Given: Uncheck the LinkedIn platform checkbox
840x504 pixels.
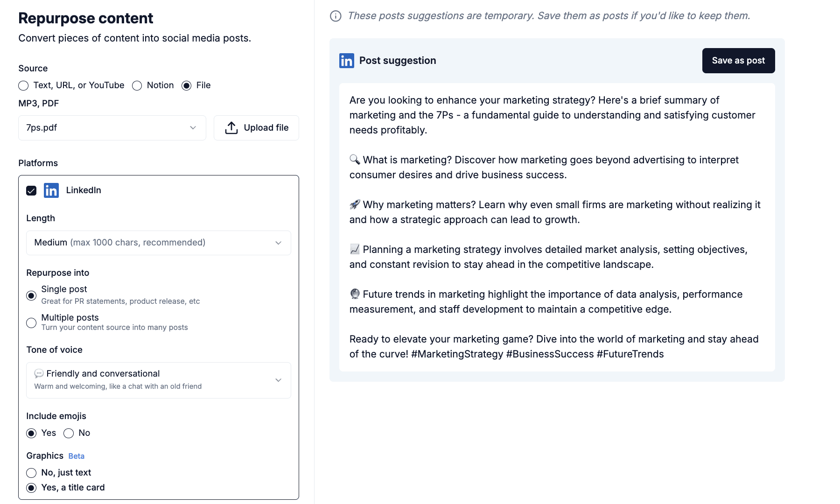Looking at the screenshot, I should [x=31, y=190].
